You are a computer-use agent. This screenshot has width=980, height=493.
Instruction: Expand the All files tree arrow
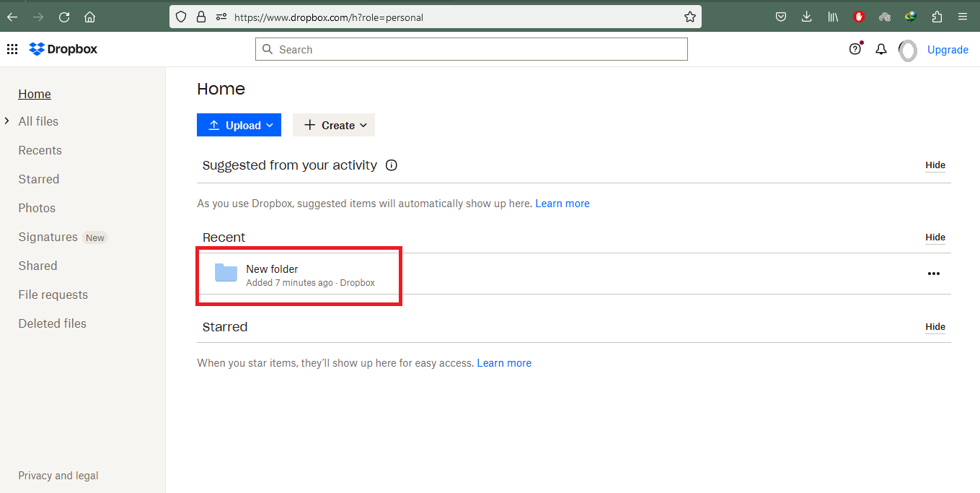(x=7, y=121)
